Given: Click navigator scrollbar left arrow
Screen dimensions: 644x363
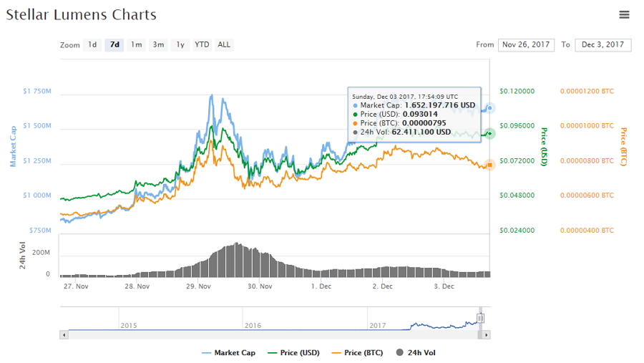Looking at the screenshot, I should 64,335.
